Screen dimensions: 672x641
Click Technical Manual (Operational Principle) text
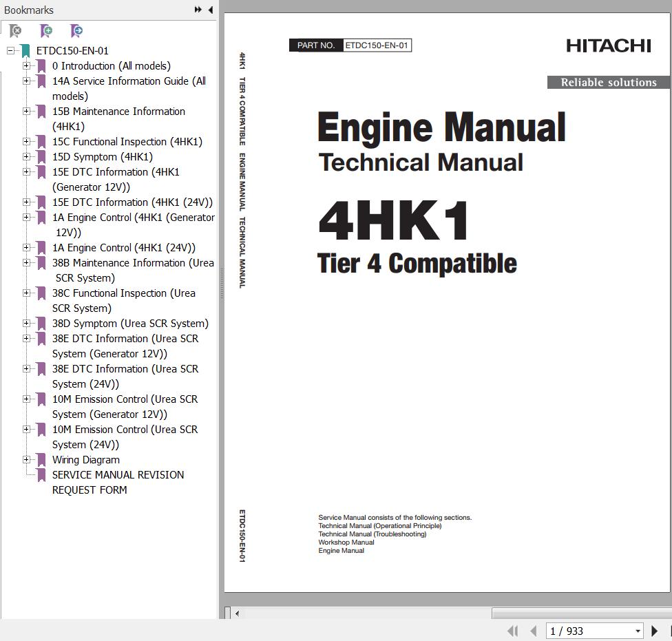pyautogui.click(x=379, y=526)
